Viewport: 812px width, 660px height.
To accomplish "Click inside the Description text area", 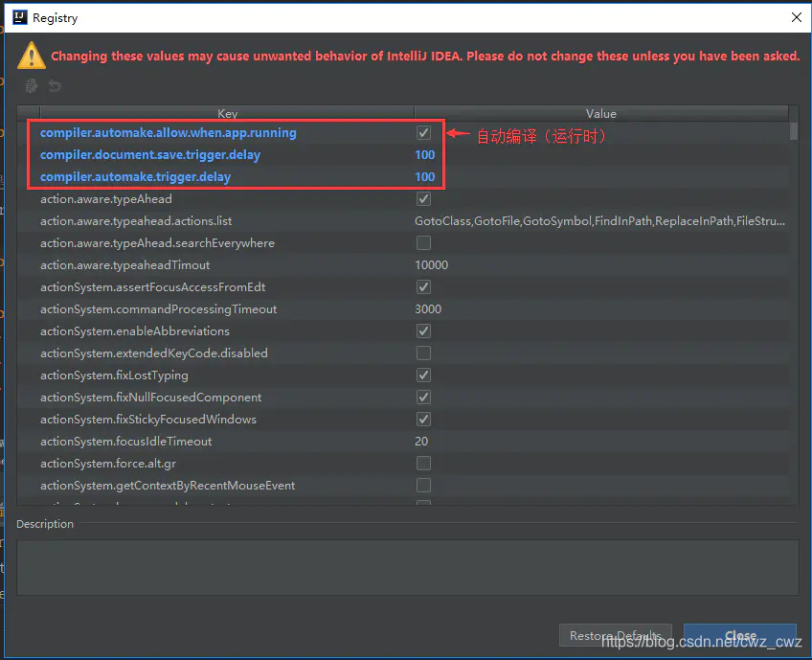I will click(x=408, y=567).
